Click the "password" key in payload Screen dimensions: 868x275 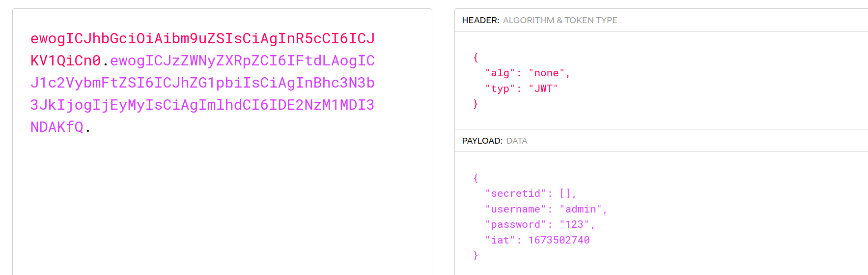coord(515,225)
